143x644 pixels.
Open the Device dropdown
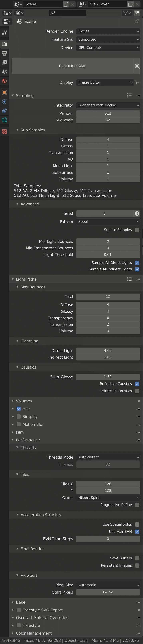coord(108,48)
